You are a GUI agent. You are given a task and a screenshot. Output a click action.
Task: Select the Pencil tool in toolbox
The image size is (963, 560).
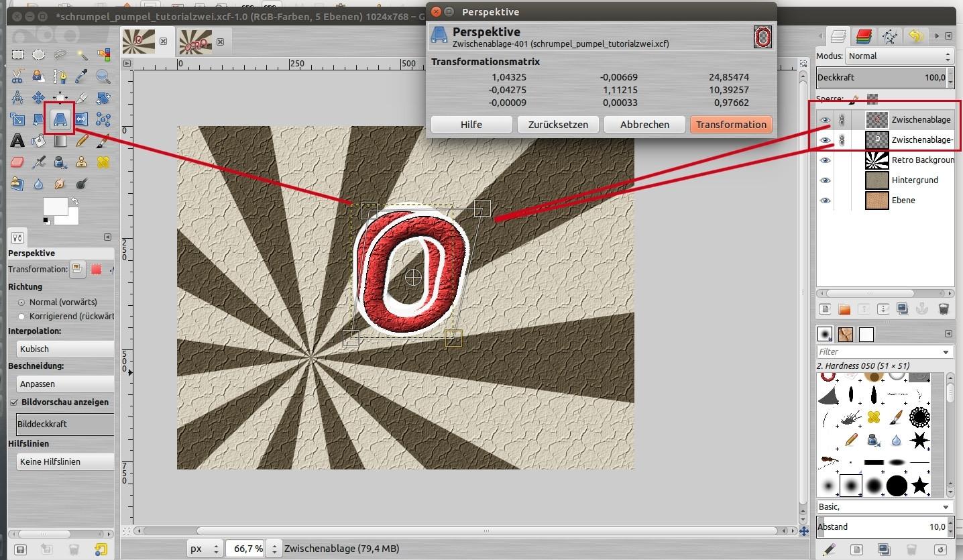(82, 141)
